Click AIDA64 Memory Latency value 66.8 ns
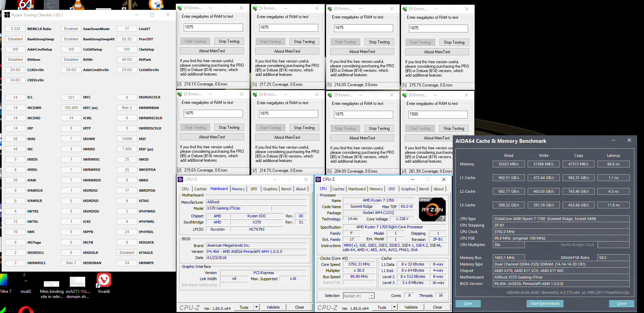644x313 pixels. [613, 164]
